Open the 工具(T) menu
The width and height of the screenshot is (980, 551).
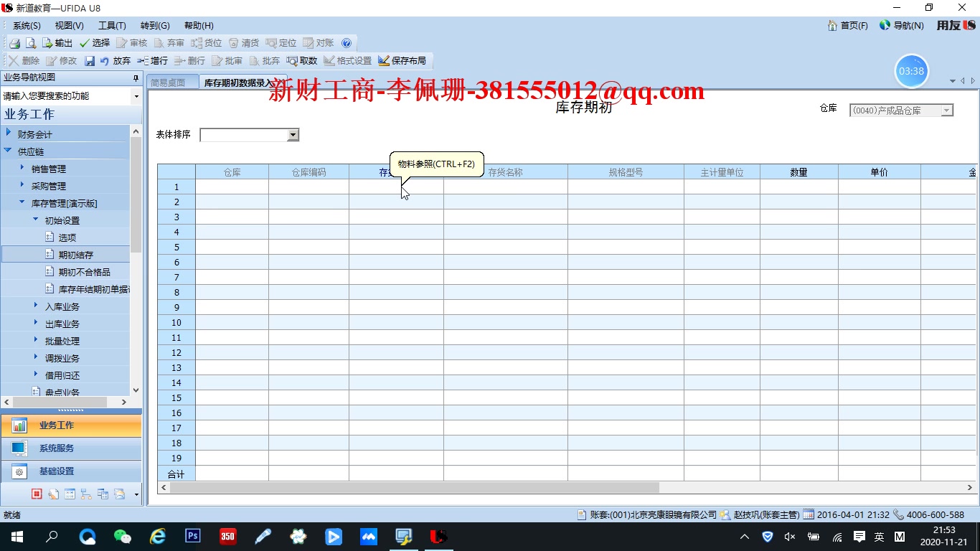(111, 25)
